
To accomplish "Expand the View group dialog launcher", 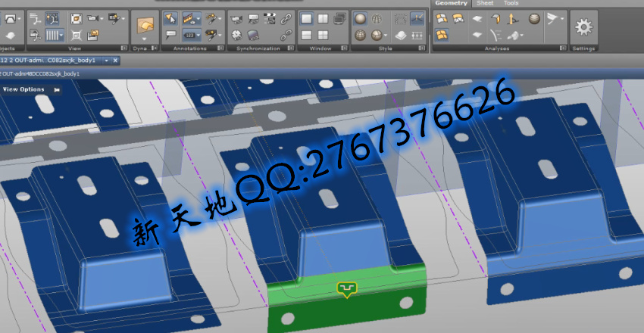I will click(x=124, y=48).
